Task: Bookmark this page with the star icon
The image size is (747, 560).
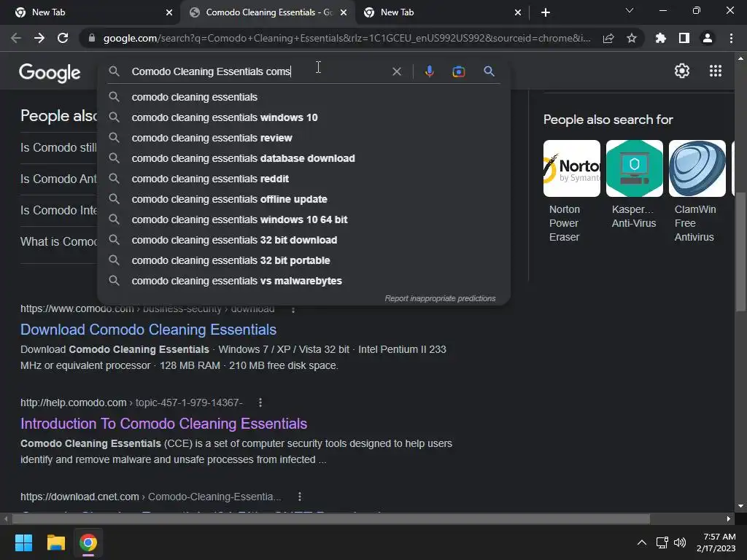Action: (632, 38)
